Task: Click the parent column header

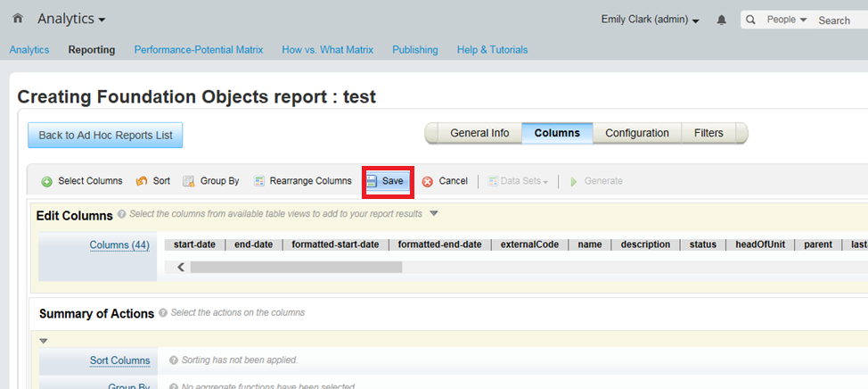Action: pos(818,244)
